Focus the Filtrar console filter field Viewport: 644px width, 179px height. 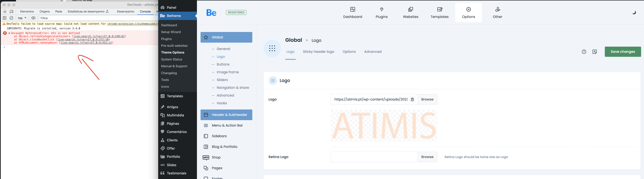click(98, 18)
